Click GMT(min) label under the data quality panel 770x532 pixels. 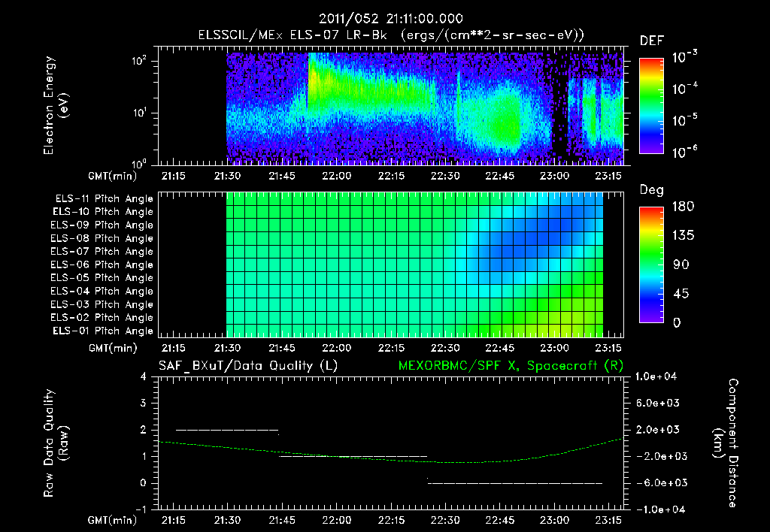113,520
